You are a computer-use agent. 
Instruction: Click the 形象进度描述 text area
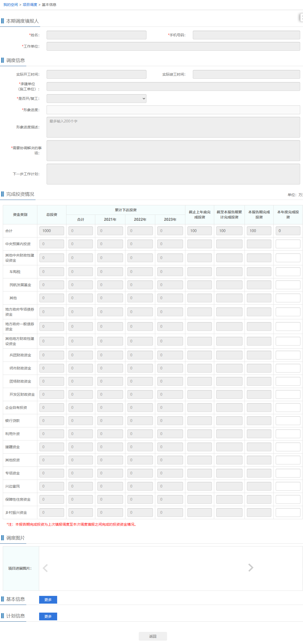coord(173,127)
